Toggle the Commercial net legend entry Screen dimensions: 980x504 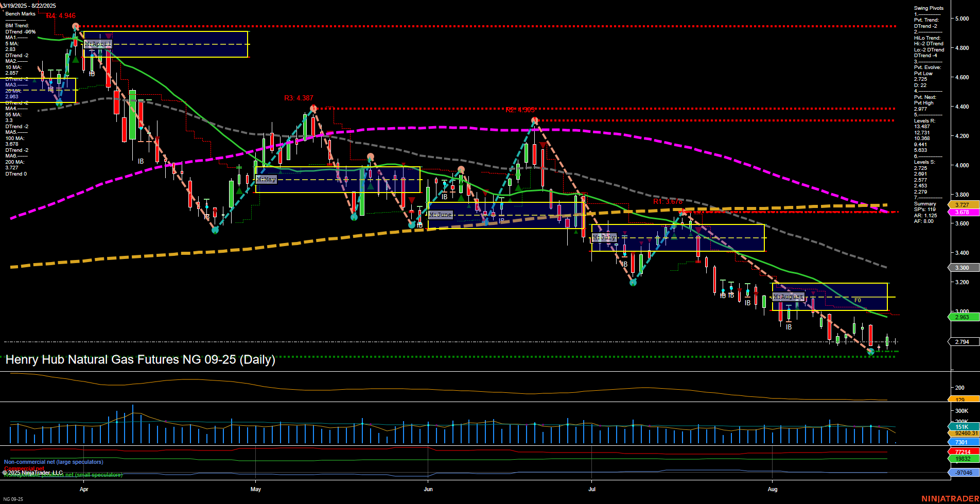[24, 468]
